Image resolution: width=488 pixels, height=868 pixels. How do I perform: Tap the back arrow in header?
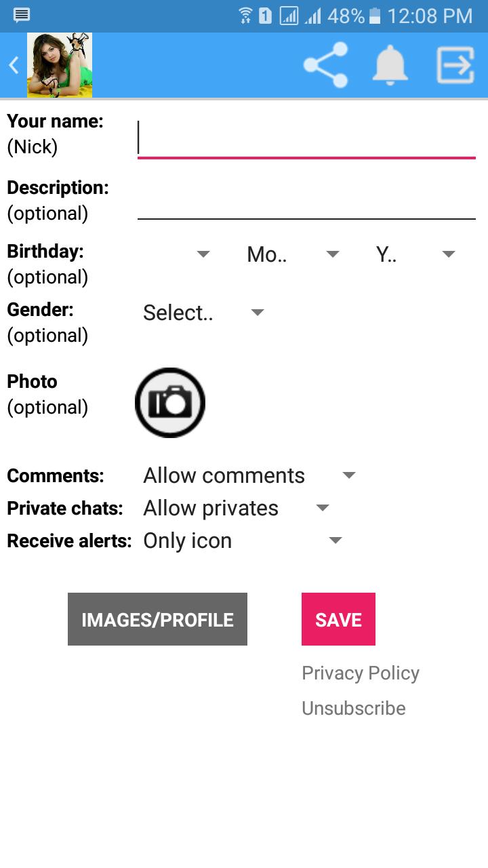click(x=13, y=65)
